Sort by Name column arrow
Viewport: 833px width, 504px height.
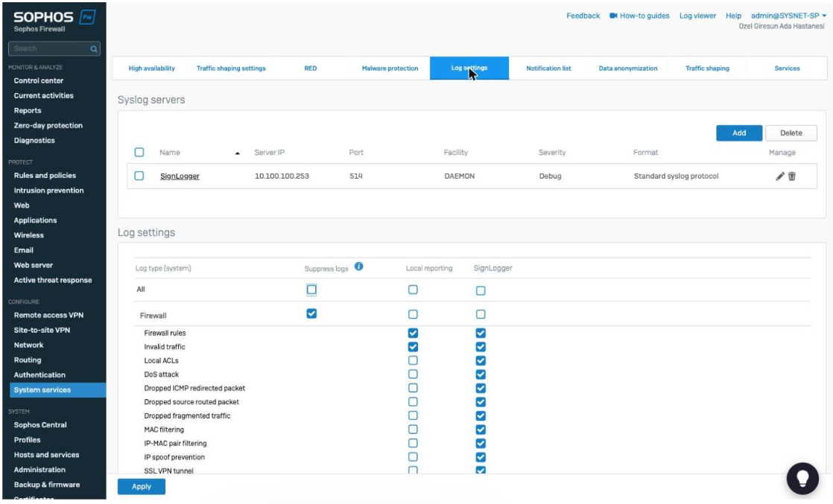[x=238, y=153]
